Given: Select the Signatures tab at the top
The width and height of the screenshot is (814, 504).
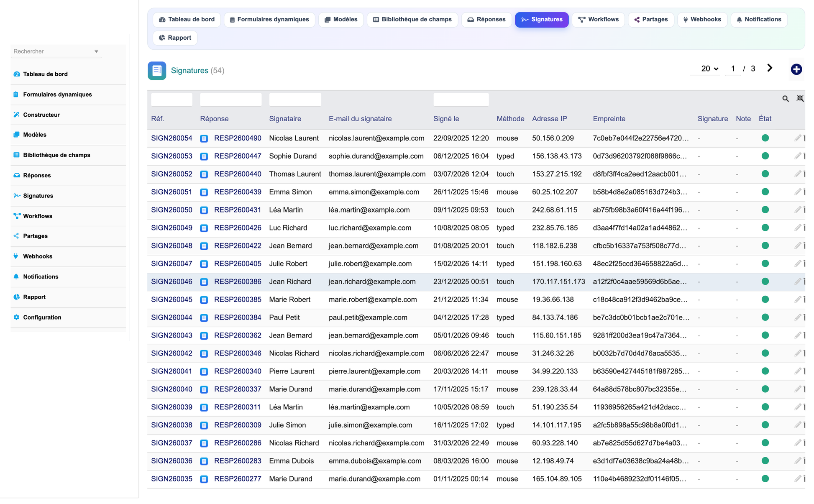Looking at the screenshot, I should [x=542, y=20].
